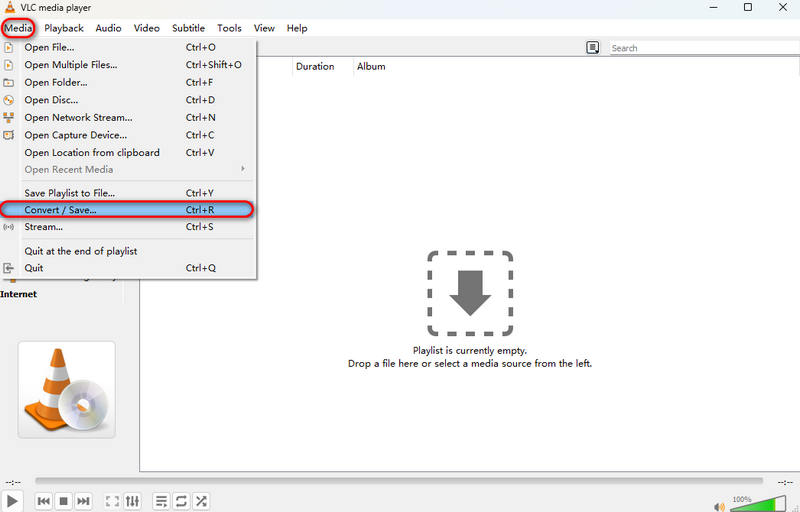The width and height of the screenshot is (800, 512).
Task: Select Open Network Stream option
Action: point(78,118)
